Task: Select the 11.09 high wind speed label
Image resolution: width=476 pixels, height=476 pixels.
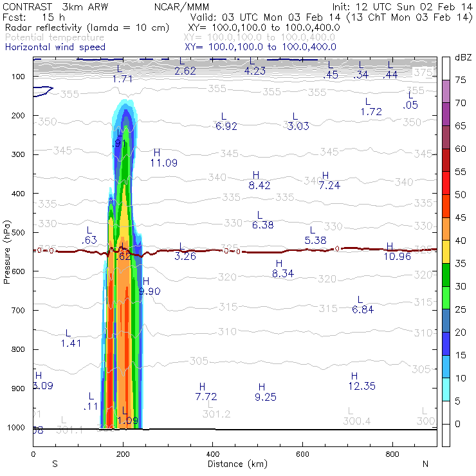Action: (163, 163)
